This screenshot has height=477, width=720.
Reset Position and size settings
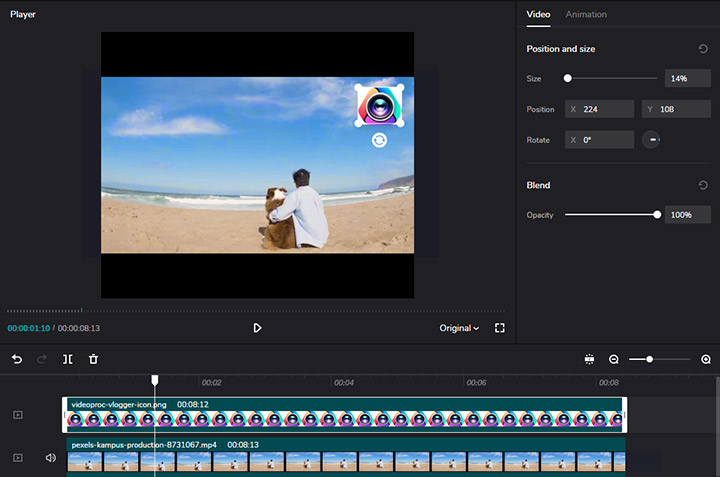click(x=703, y=49)
